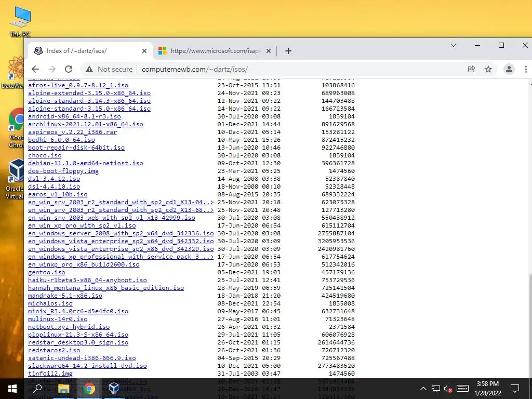
Task: Open the share page icon in address bar
Action: 472,69
